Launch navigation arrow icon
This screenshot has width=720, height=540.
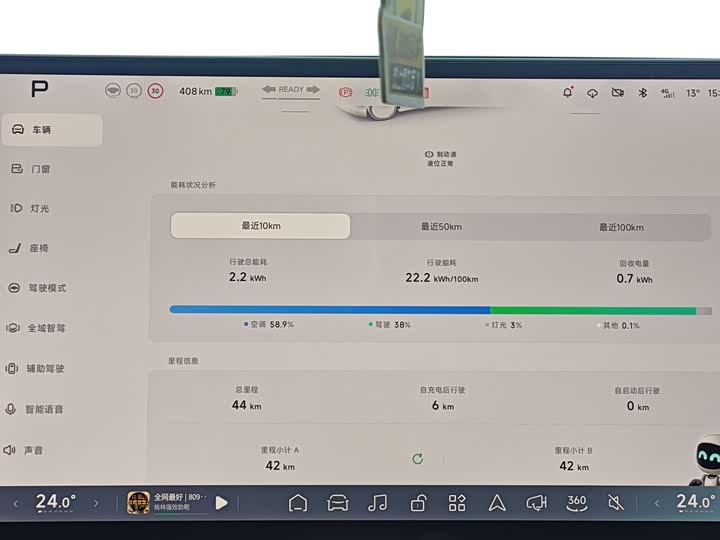click(497, 503)
